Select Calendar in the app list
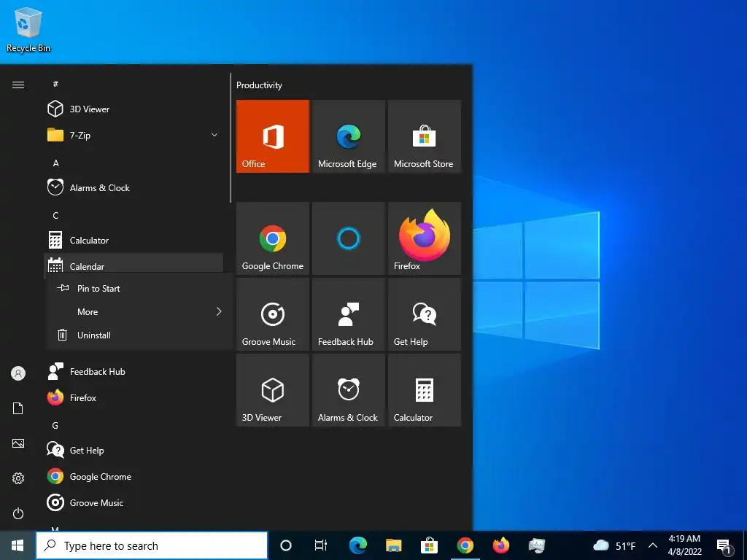 coord(133,263)
